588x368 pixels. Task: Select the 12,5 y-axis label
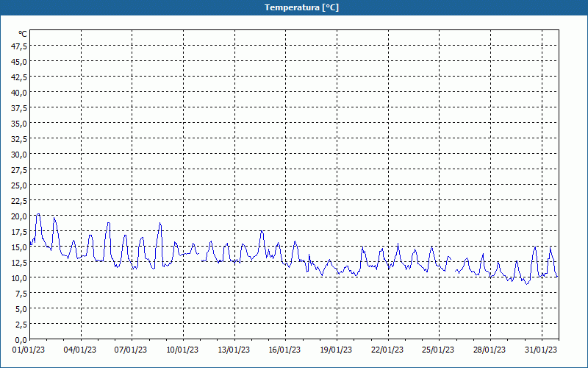[20, 263]
